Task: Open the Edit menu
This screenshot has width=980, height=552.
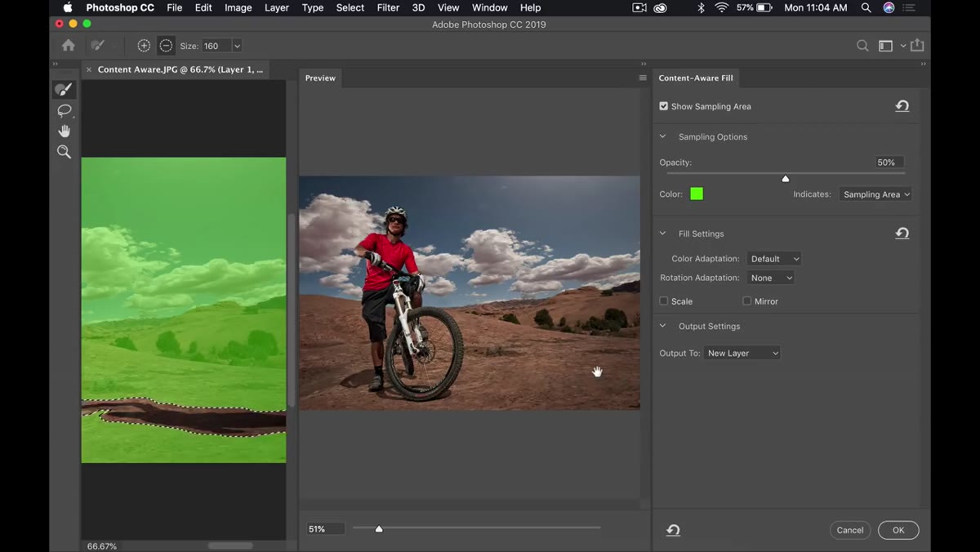Action: [203, 7]
